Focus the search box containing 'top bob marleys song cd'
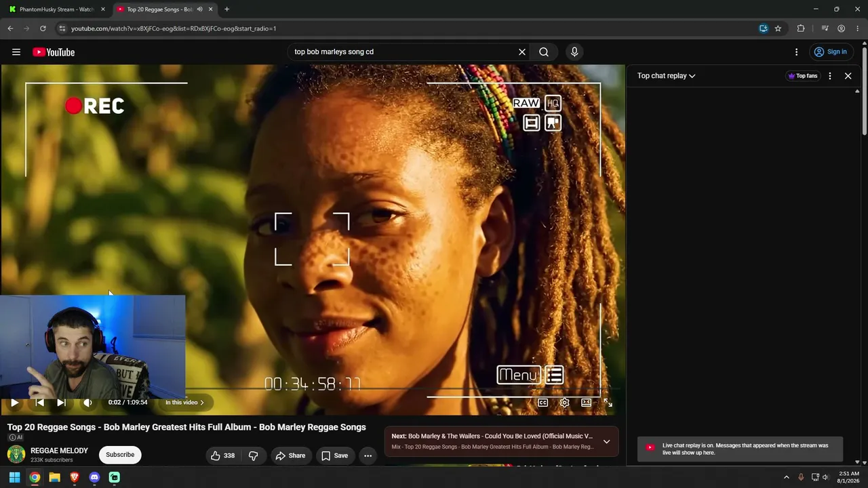Screen dimensions: 868x488 403,52
